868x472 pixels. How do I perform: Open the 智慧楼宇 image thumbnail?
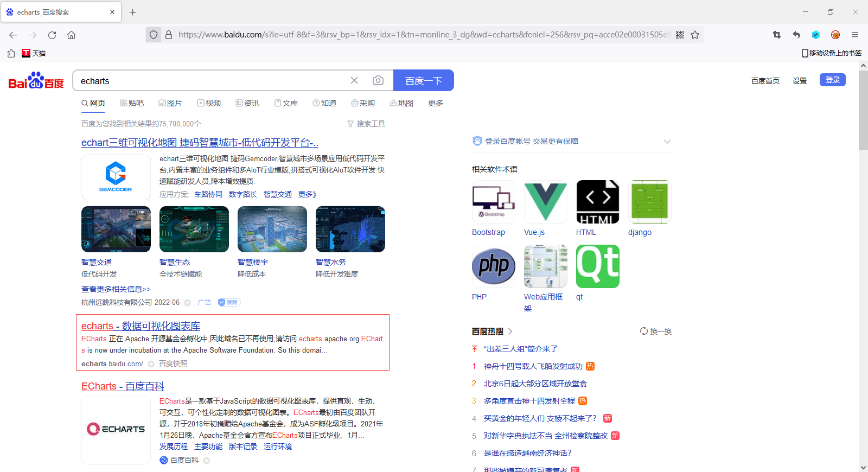tap(272, 229)
